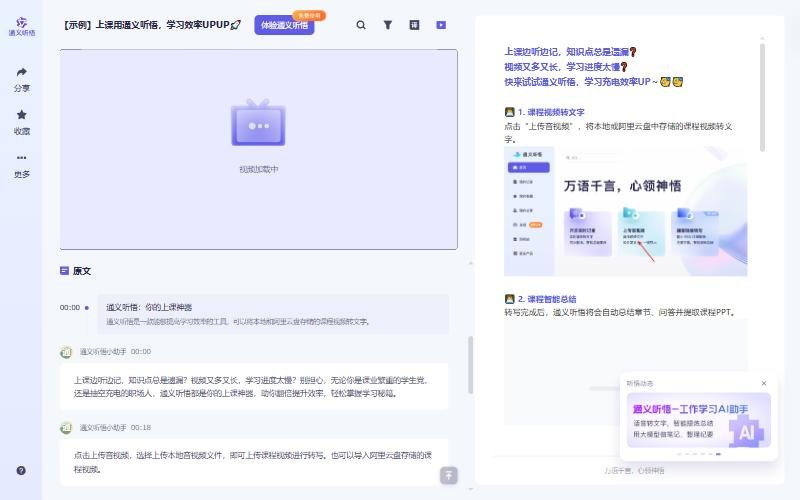800x500 pixels.
Task: Toggle the 译 translation icon
Action: [414, 25]
